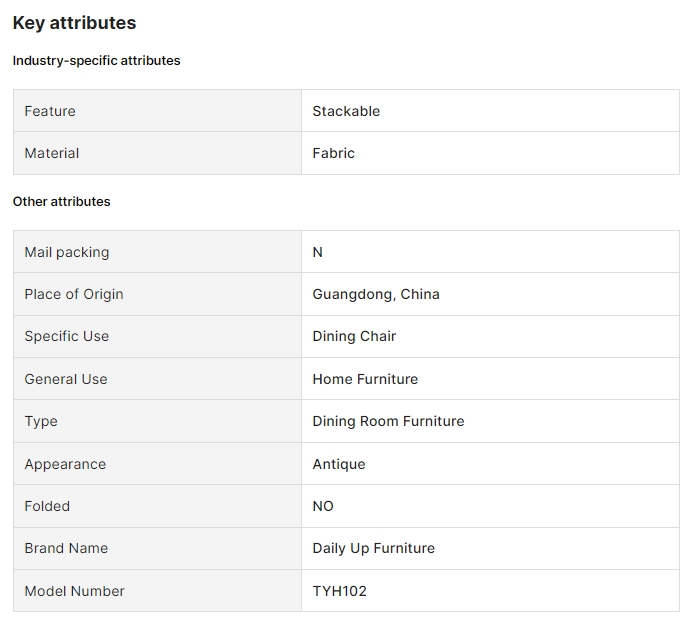Select the Fabric material value

coord(333,153)
